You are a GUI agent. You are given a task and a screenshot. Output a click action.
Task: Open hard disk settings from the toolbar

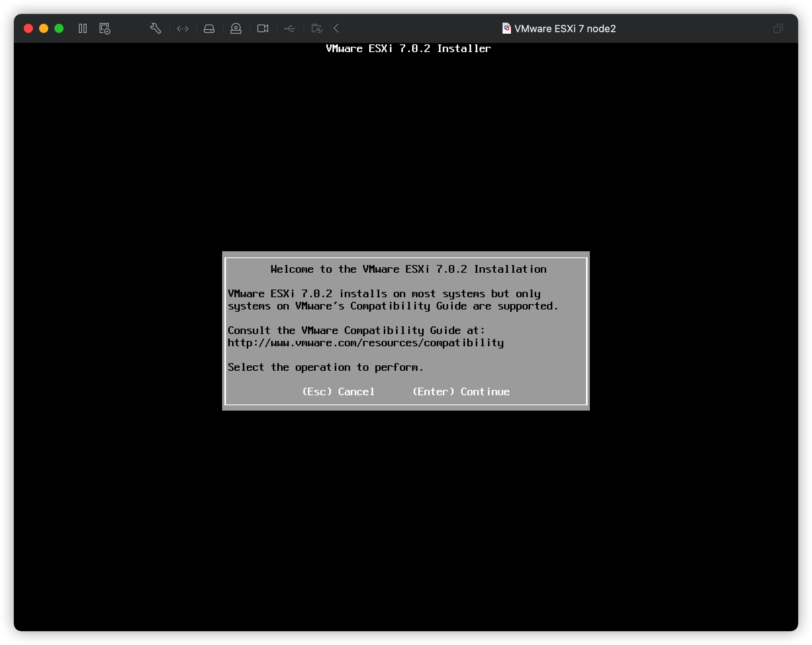coord(209,28)
